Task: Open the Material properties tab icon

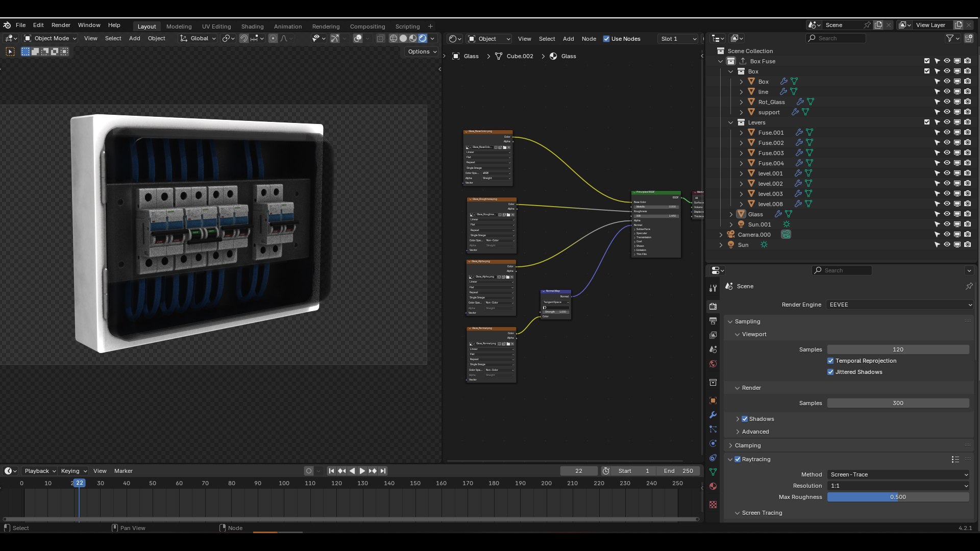Action: [x=713, y=486]
